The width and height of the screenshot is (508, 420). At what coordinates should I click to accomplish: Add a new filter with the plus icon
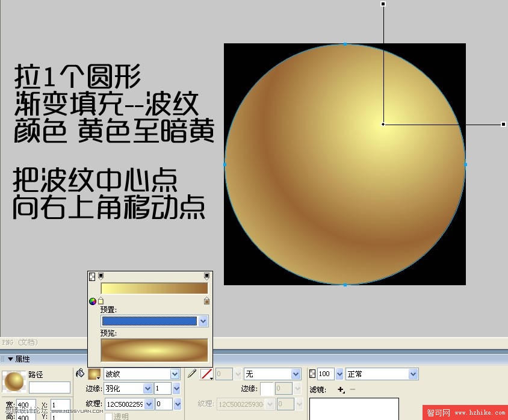tap(340, 389)
